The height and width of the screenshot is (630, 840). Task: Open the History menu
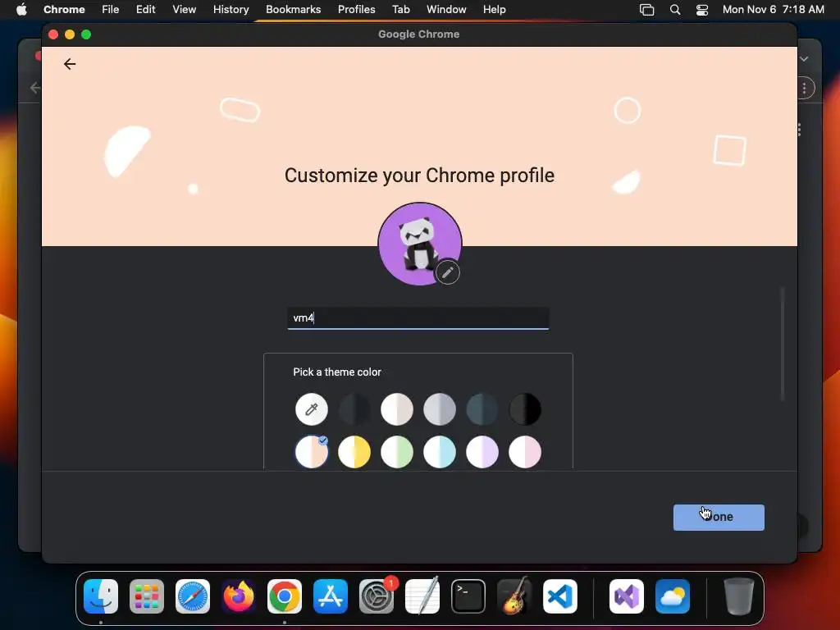coord(231,10)
